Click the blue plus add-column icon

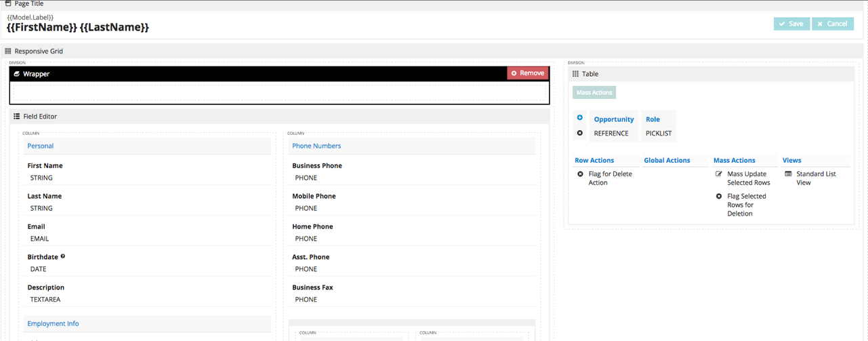[x=580, y=118]
